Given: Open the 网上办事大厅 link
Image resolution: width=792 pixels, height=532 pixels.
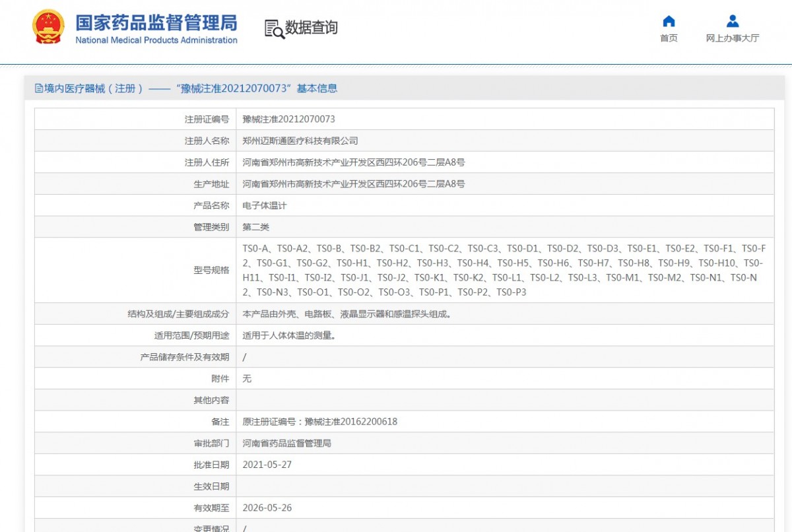Looking at the screenshot, I should click(x=733, y=38).
